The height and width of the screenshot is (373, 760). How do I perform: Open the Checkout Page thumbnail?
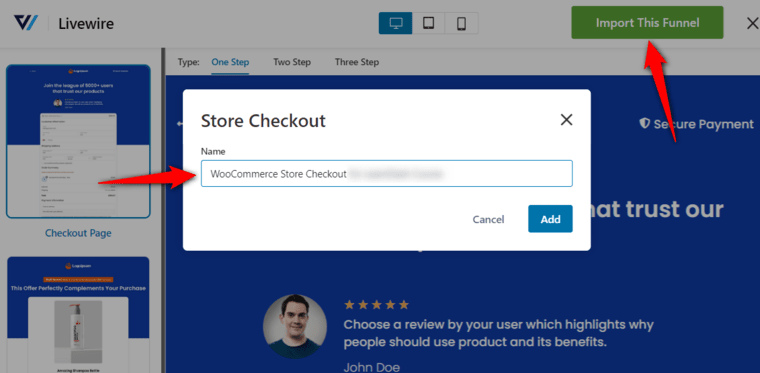click(78, 141)
